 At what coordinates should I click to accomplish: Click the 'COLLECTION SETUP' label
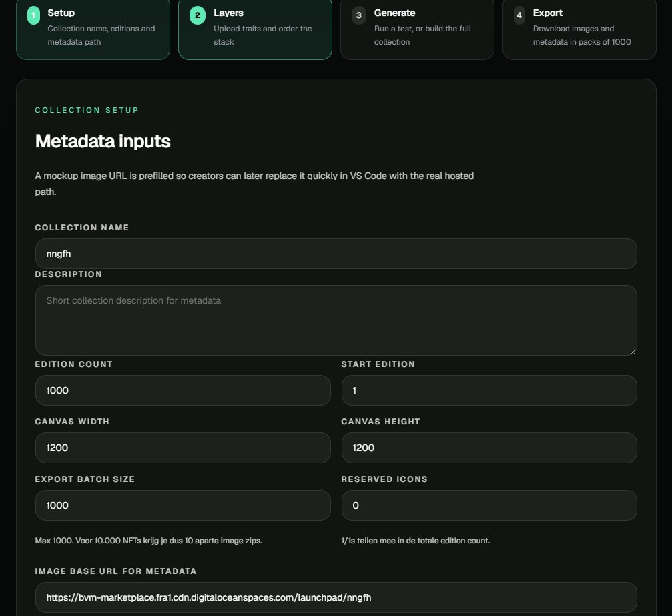pos(87,110)
